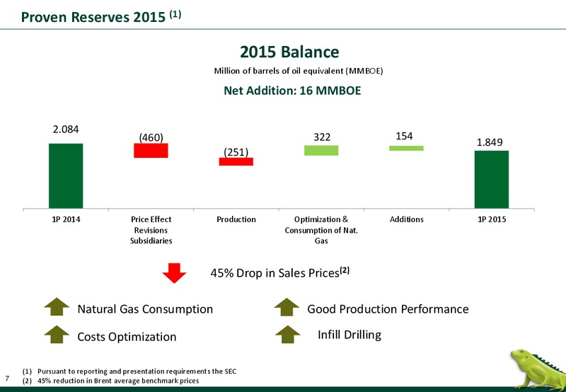
Task: Click the 'Additions' axis label
Action: tap(406, 219)
